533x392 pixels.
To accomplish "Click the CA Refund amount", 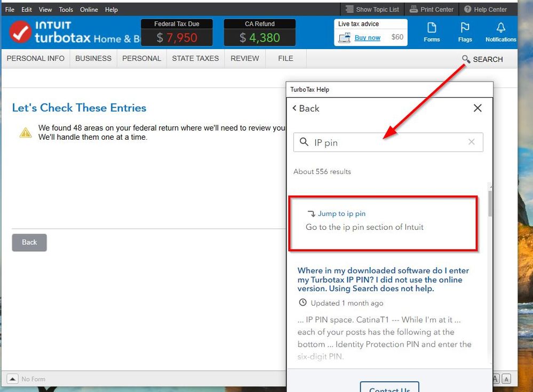I will [260, 38].
